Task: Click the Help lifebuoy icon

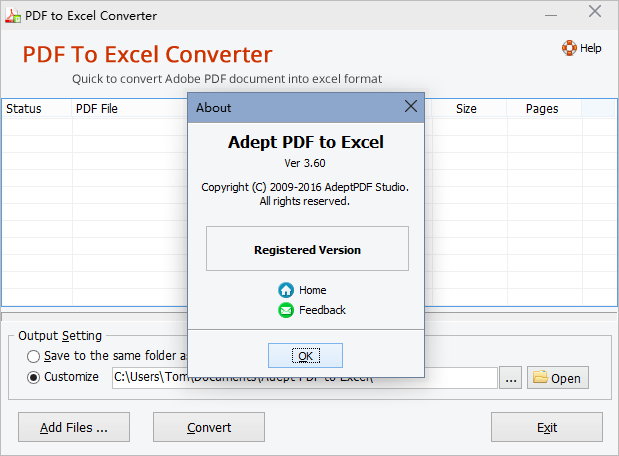Action: coord(569,48)
